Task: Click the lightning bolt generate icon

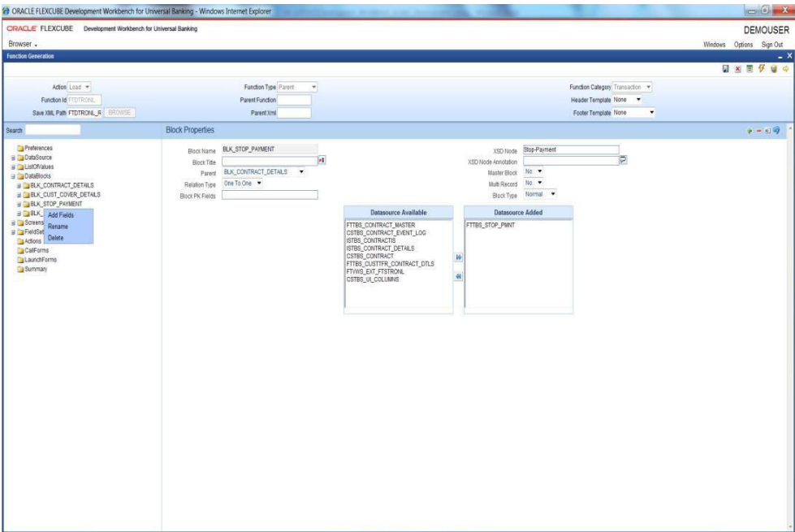Action: pyautogui.click(x=762, y=68)
